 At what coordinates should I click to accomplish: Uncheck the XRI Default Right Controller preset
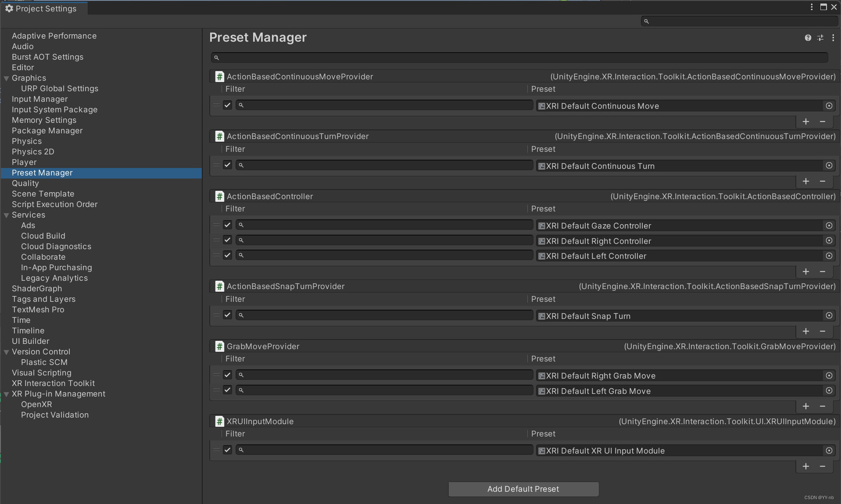click(227, 240)
